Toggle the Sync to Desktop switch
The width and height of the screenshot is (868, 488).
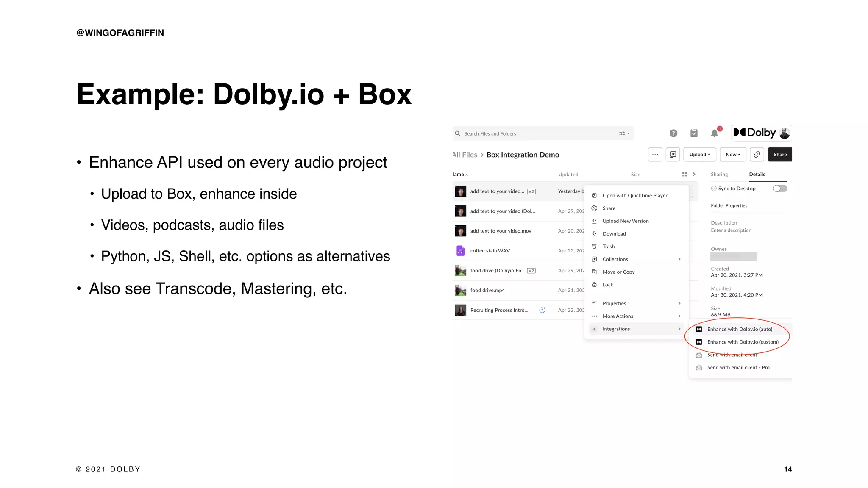coord(780,189)
